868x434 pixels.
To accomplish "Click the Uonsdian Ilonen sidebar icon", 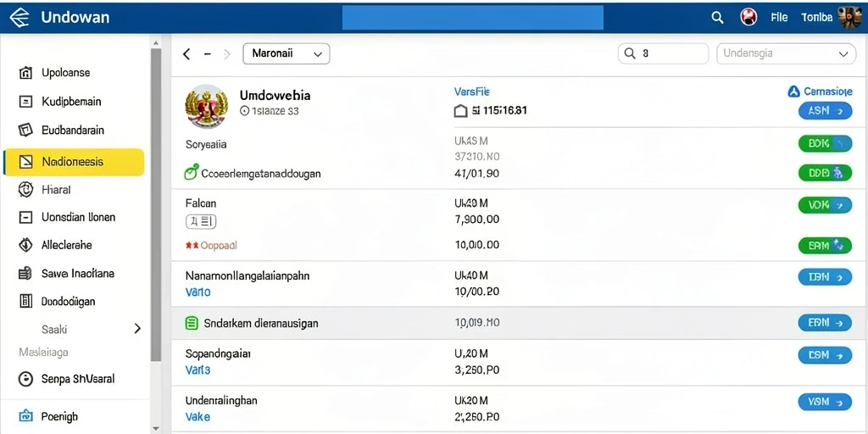I will (x=25, y=217).
